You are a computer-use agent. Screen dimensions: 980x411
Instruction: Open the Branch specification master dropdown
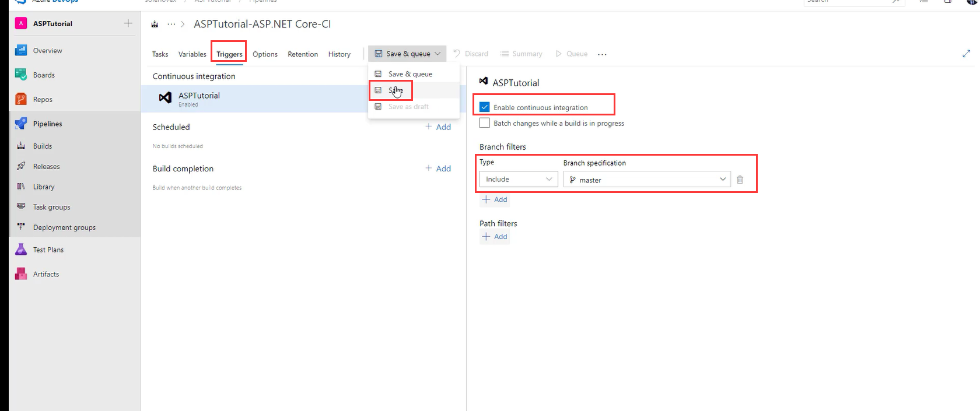coord(647,180)
